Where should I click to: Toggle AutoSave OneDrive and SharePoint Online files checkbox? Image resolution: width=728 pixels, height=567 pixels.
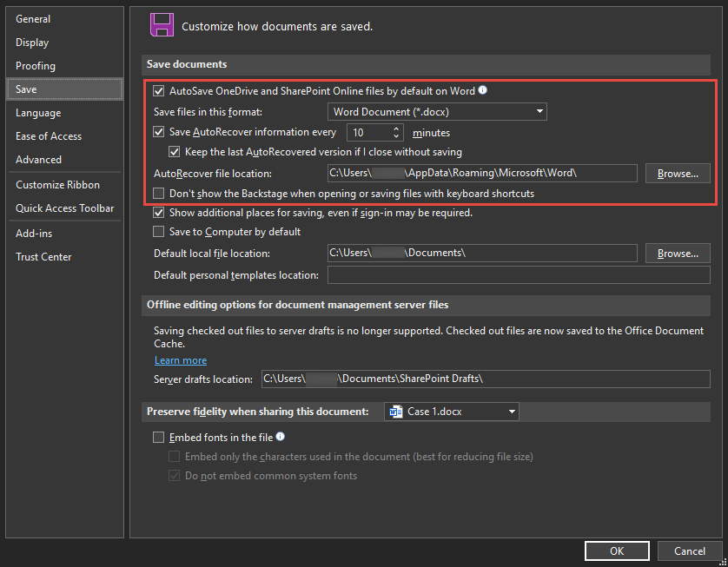tap(159, 91)
